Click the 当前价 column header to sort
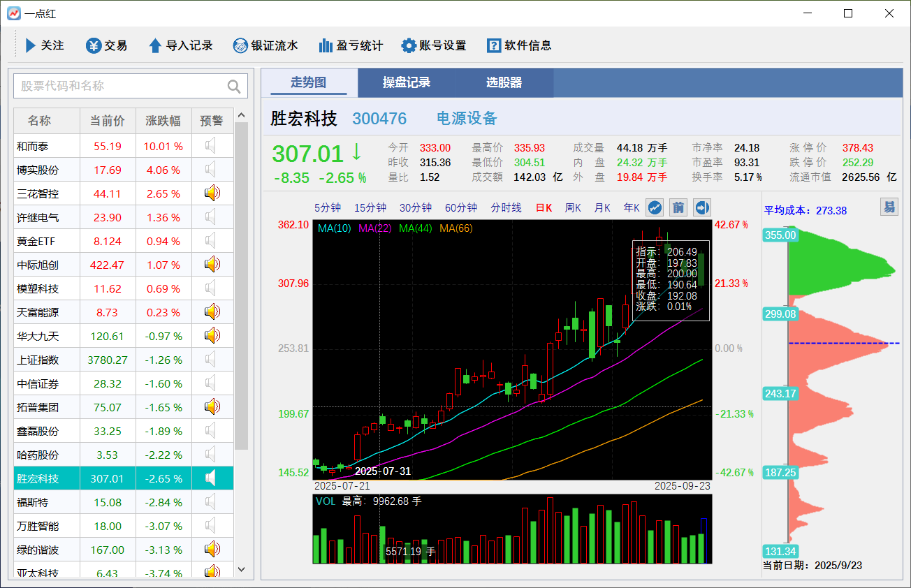 click(x=108, y=121)
